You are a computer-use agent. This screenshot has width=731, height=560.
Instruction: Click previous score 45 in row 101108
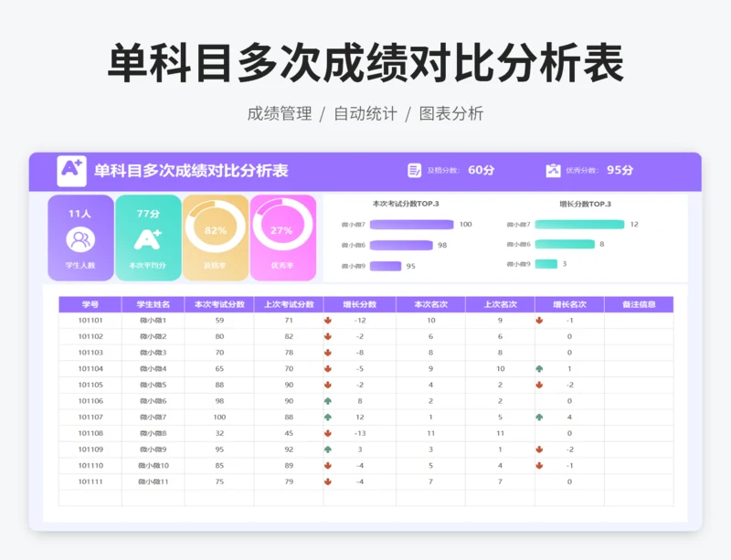pos(289,433)
